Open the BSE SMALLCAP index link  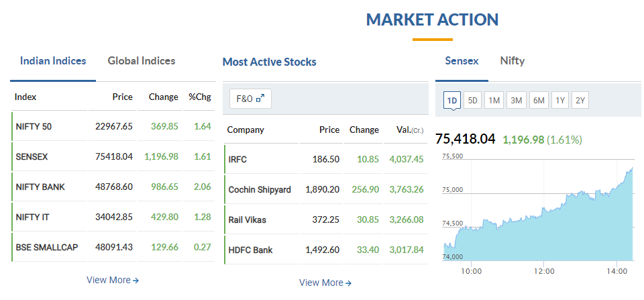click(x=47, y=248)
